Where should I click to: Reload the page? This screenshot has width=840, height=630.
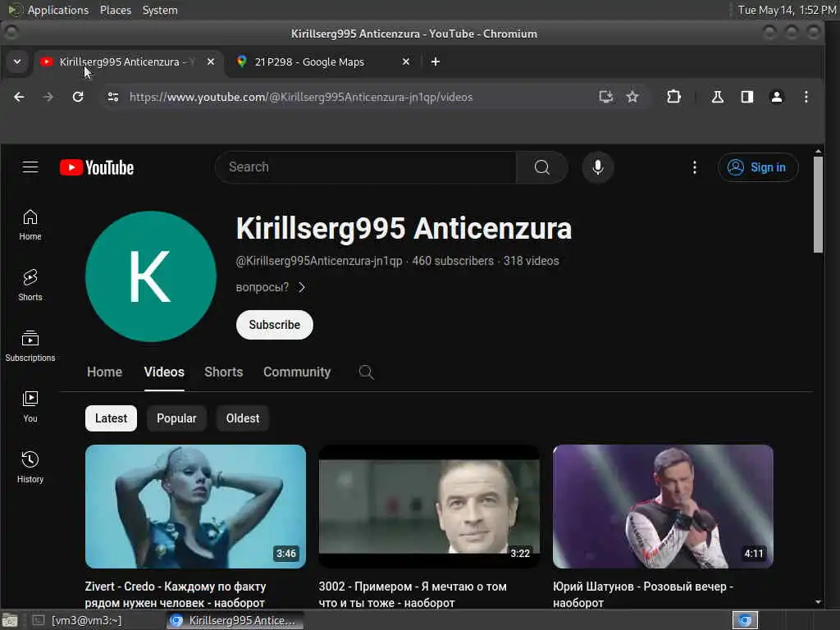click(x=78, y=97)
